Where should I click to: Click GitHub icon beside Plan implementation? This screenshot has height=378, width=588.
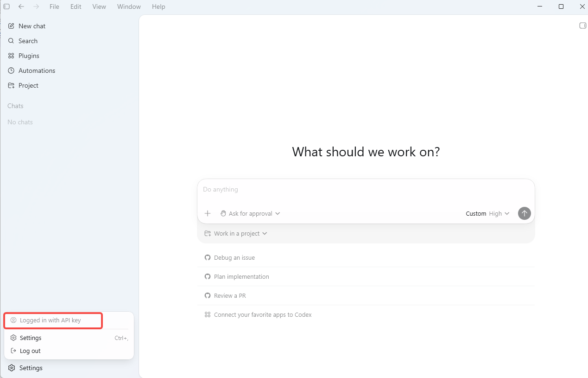208,276
